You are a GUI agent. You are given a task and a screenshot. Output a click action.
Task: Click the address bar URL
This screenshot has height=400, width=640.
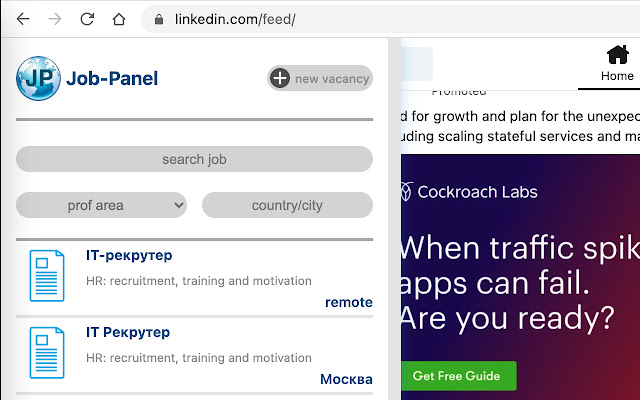click(234, 19)
